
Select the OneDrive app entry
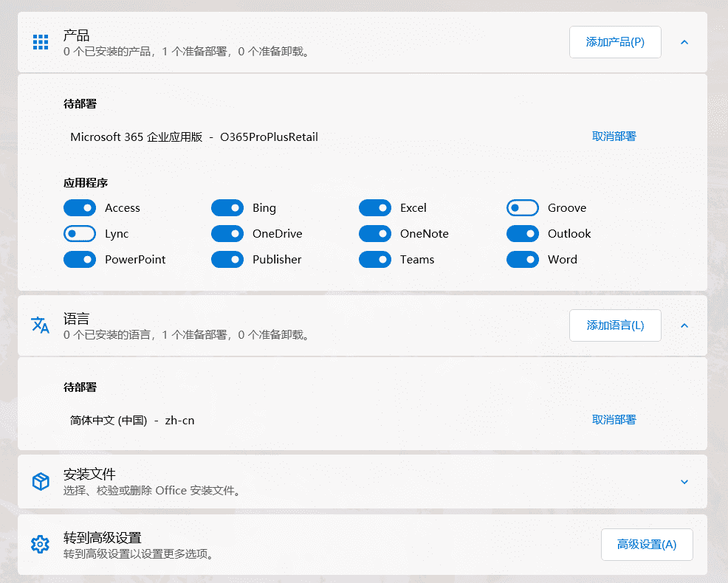click(x=227, y=233)
